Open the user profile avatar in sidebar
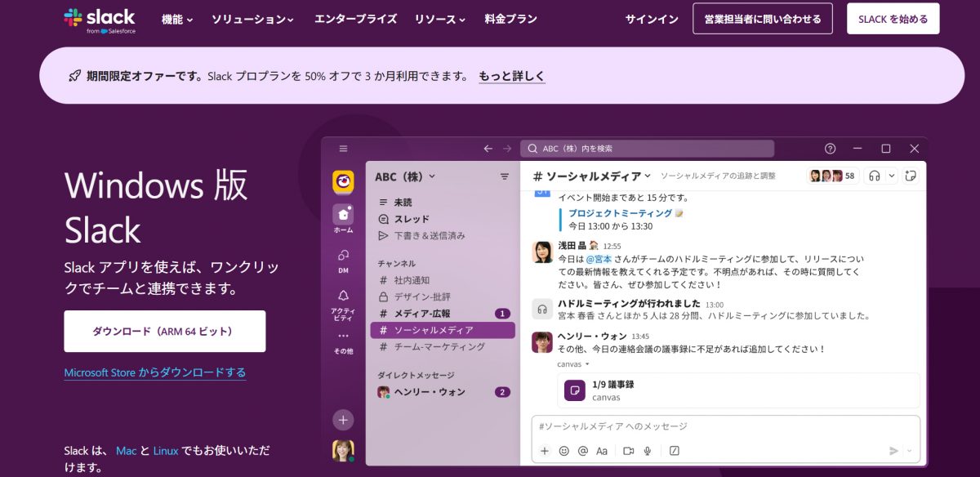 [x=343, y=450]
